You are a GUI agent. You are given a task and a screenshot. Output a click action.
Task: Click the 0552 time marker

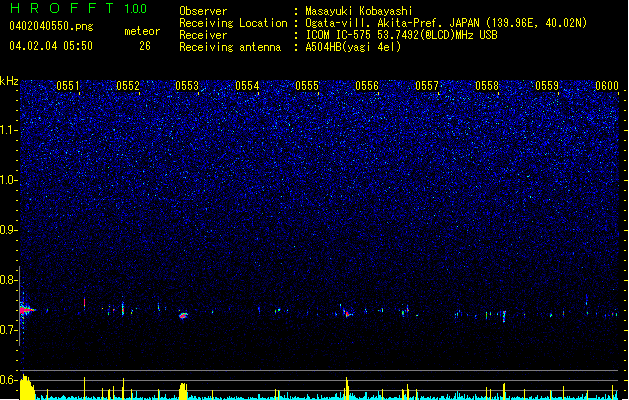128,86
